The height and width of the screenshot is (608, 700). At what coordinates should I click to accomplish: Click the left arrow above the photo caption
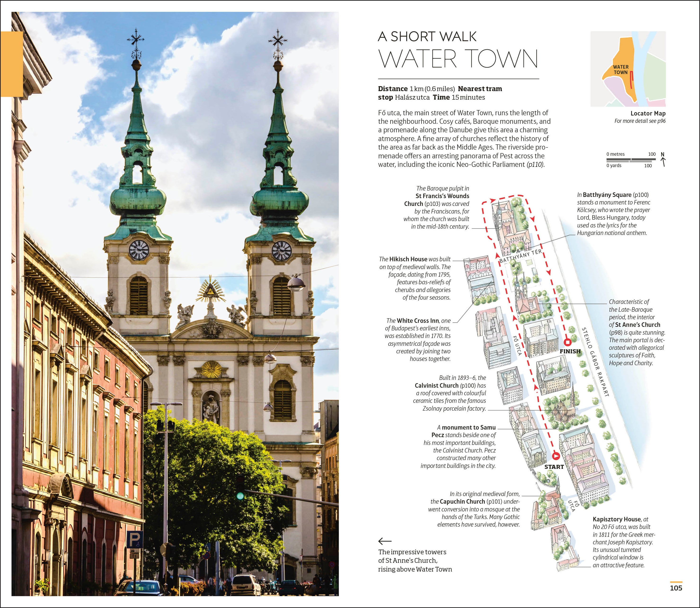coord(385,541)
